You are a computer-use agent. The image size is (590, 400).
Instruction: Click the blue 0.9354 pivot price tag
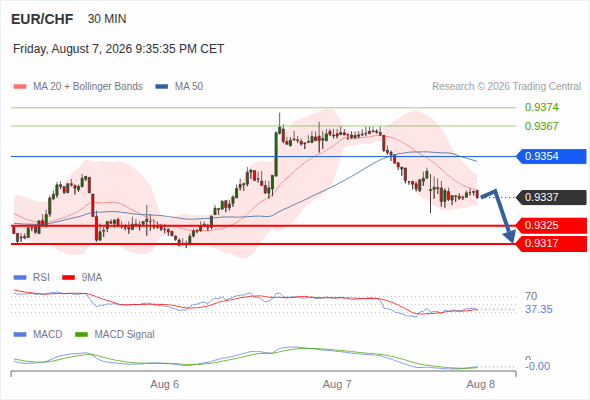551,156
